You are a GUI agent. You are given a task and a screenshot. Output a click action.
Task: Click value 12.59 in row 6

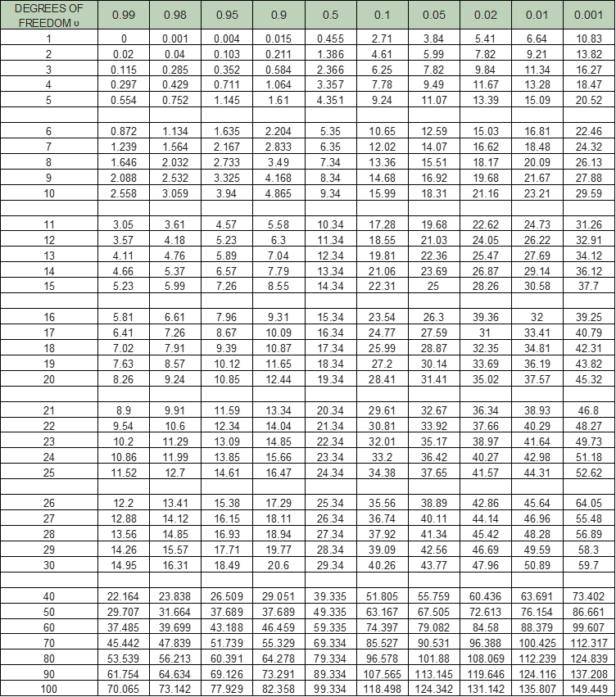434,131
